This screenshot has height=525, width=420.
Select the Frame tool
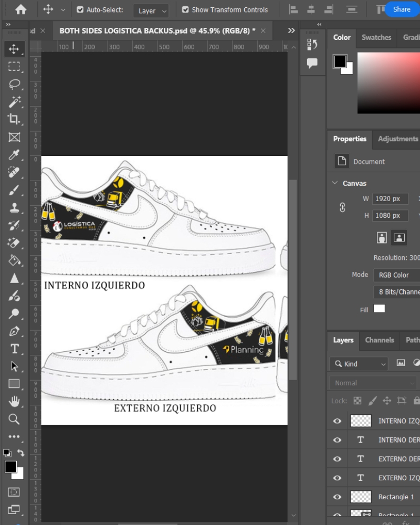pos(14,137)
